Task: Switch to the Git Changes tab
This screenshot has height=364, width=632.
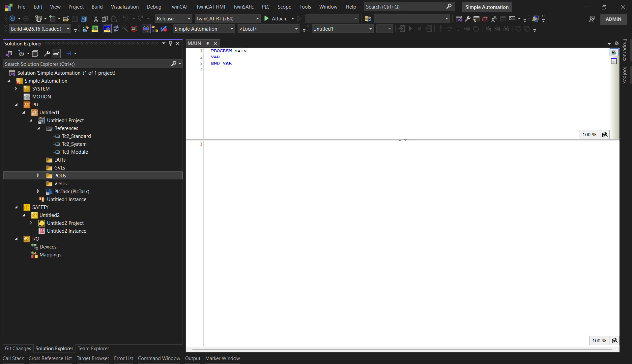Action: [x=18, y=349]
